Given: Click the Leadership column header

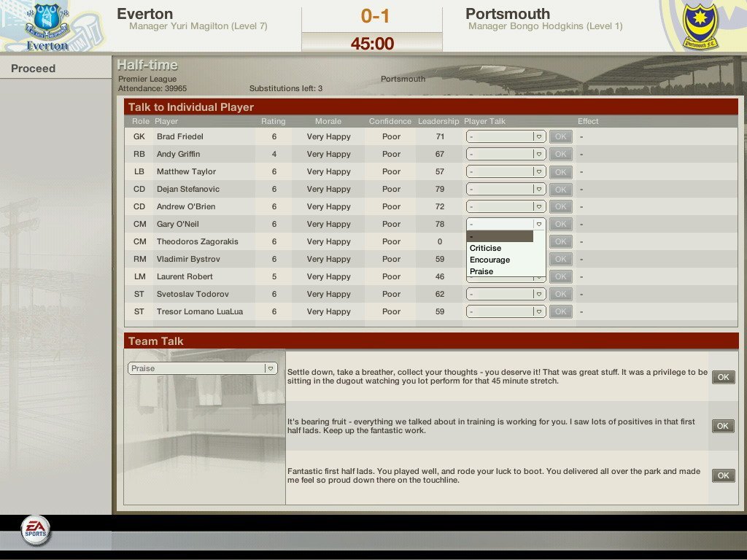Looking at the screenshot, I should point(438,121).
